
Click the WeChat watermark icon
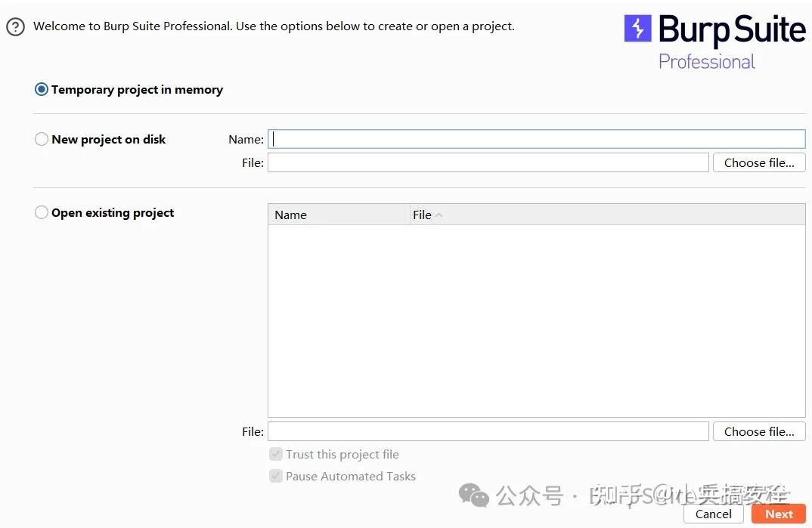(x=475, y=496)
